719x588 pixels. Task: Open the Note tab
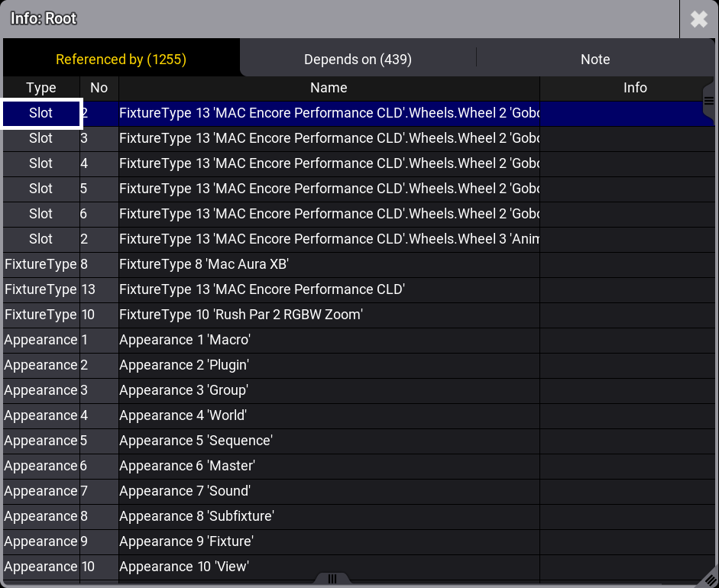pos(594,60)
